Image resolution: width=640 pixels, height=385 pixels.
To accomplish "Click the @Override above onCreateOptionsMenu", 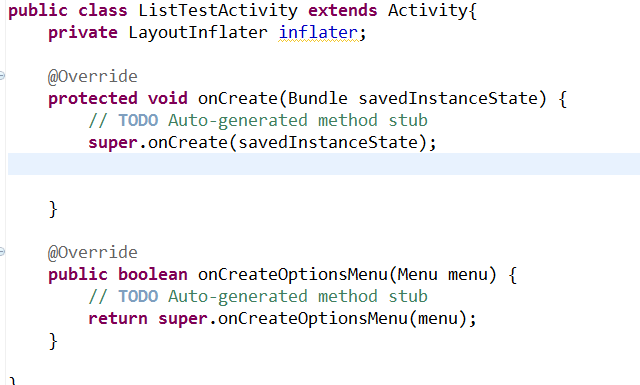I will pyautogui.click(x=93, y=252).
